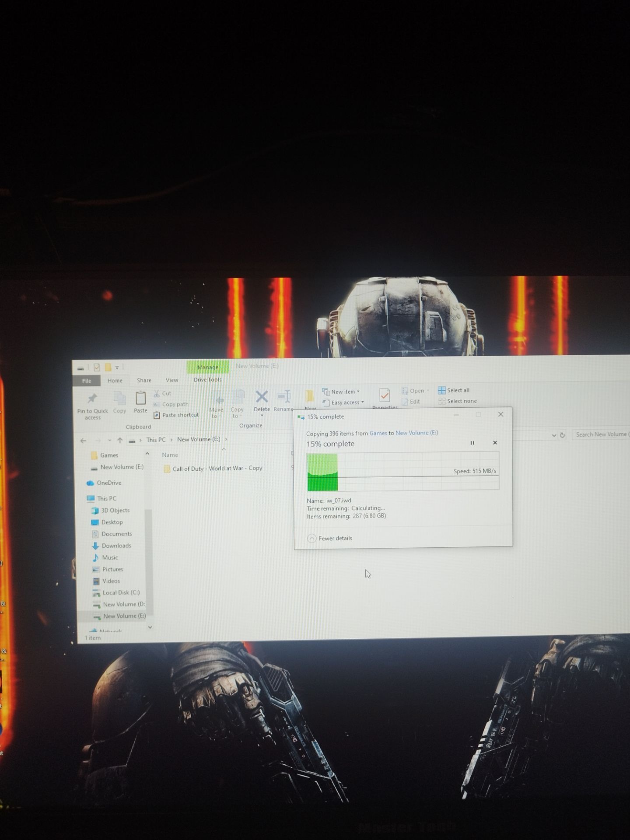Click the Refresh icon beside address bar
This screenshot has width=630, height=840.
coord(562,435)
